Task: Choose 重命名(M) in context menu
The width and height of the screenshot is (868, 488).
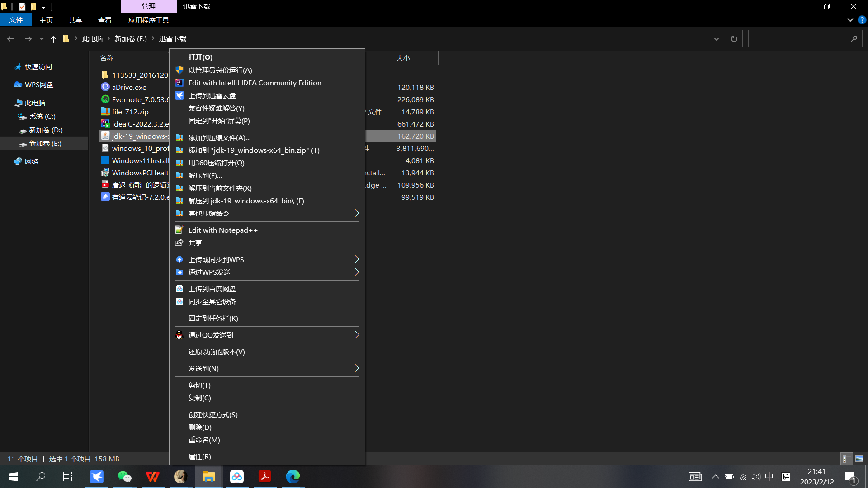Action: tap(267, 440)
